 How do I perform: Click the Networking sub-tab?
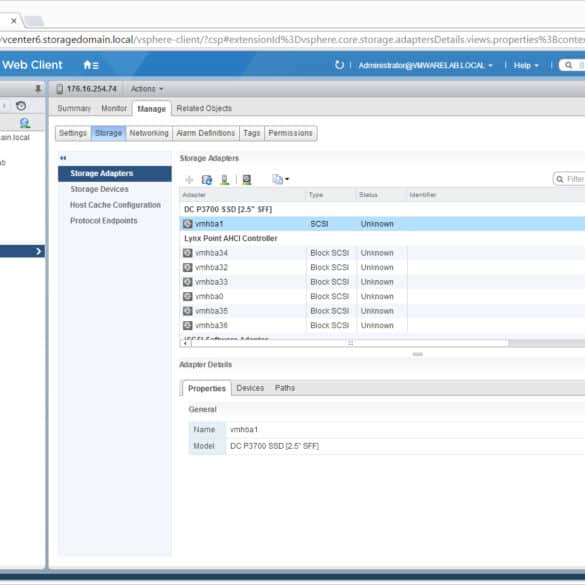click(149, 133)
